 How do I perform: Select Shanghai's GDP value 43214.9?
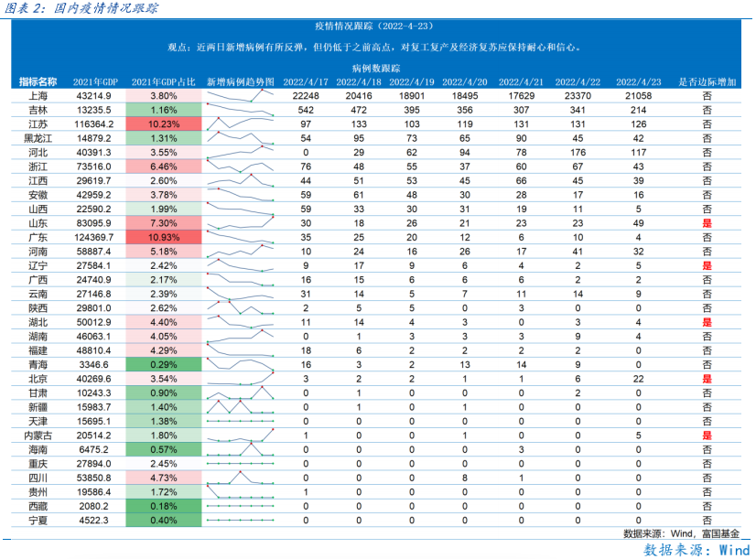click(93, 96)
